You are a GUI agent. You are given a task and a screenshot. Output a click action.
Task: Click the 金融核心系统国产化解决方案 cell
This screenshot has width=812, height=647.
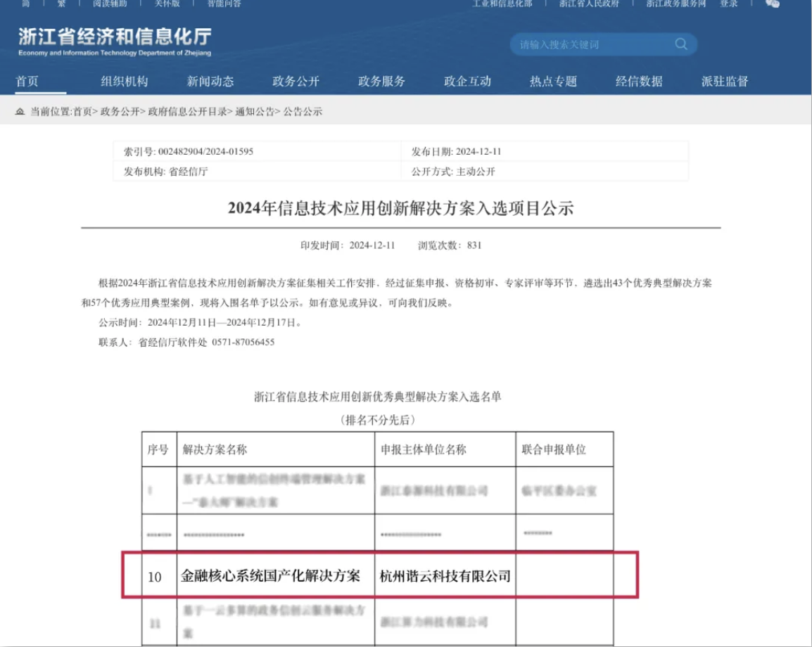tap(270, 575)
